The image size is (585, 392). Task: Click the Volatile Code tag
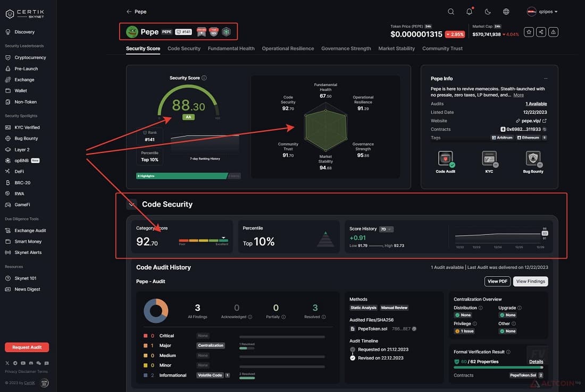point(210,375)
